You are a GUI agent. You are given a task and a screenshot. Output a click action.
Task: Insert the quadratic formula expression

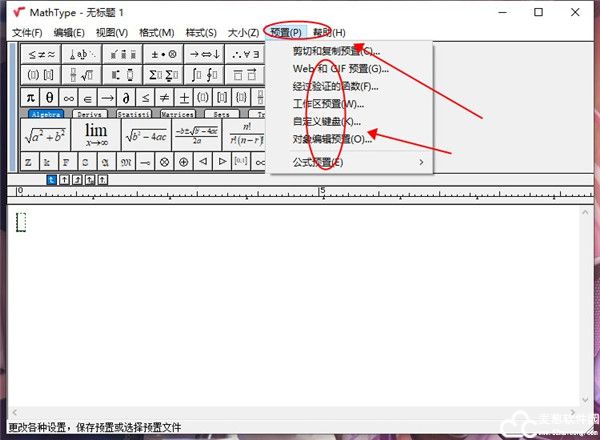[x=197, y=132]
